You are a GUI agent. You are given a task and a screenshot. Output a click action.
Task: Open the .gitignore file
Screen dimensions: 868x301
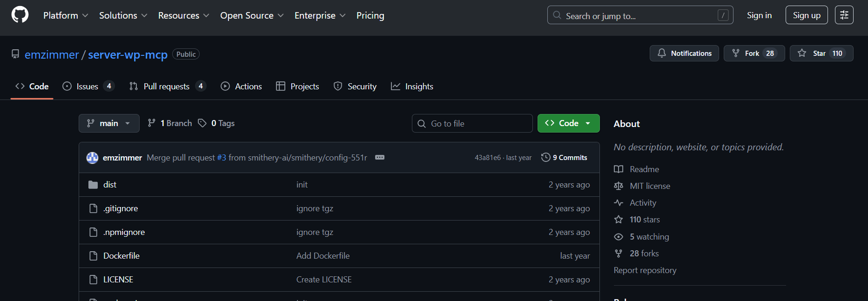click(121, 208)
